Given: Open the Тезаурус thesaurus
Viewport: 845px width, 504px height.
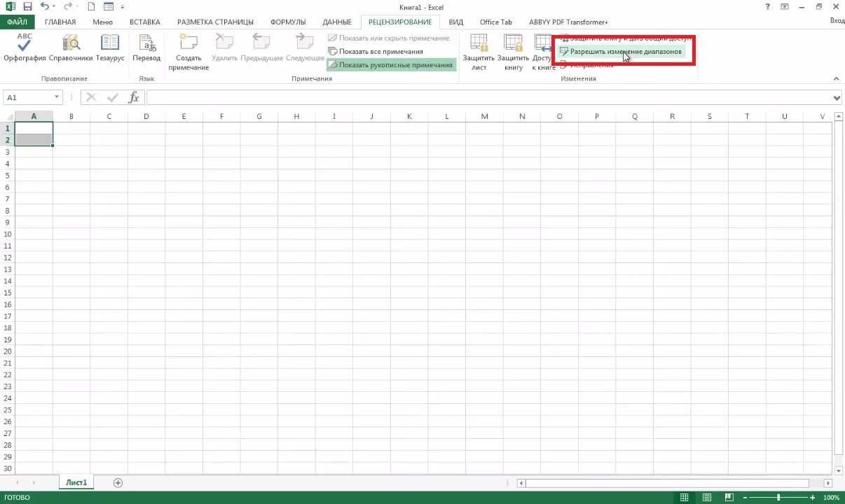Looking at the screenshot, I should coord(110,49).
